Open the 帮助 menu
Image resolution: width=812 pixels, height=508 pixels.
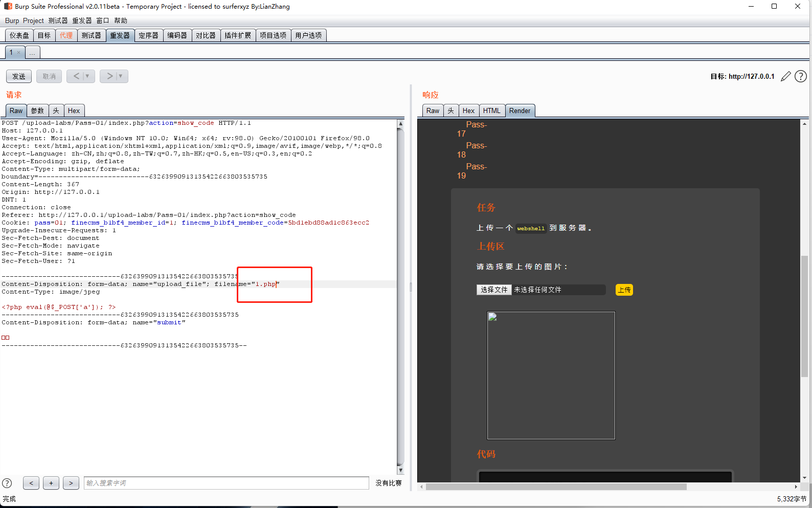click(x=121, y=20)
